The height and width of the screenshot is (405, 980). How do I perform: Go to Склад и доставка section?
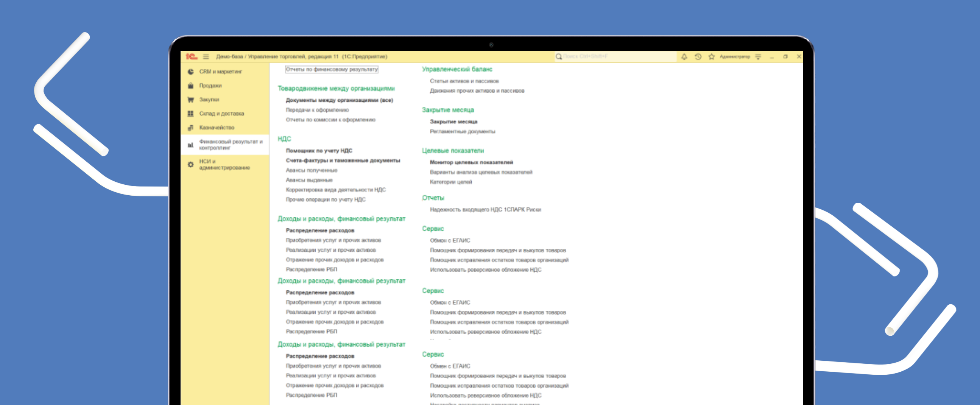(221, 114)
